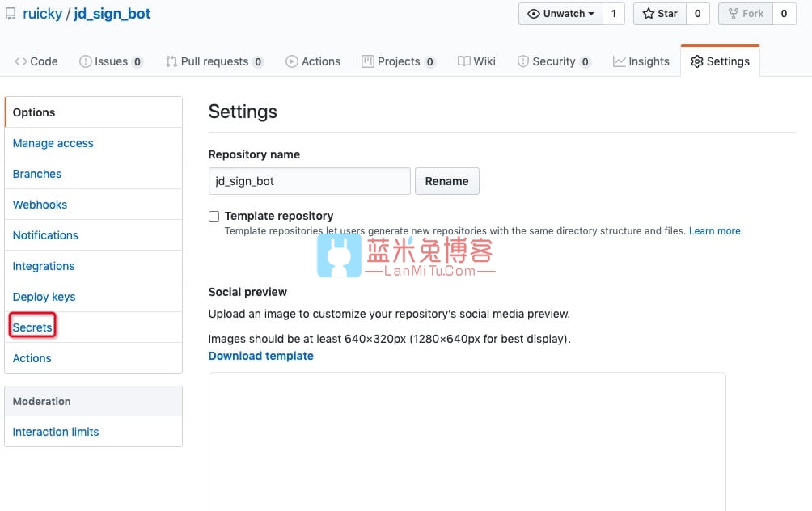Open the Code tab
812x511 pixels.
(x=36, y=61)
